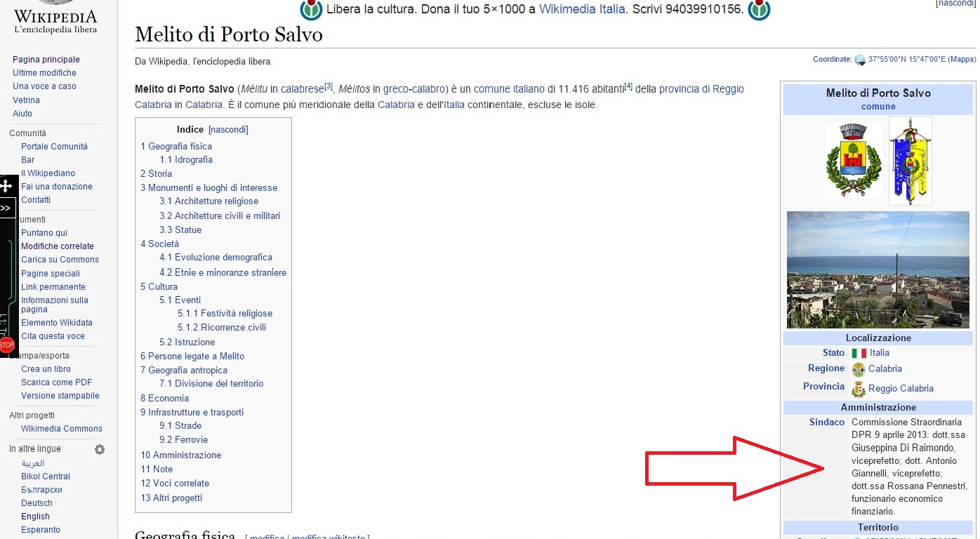Hide the Indice table of contents
This screenshot has height=539, width=980.
[228, 130]
